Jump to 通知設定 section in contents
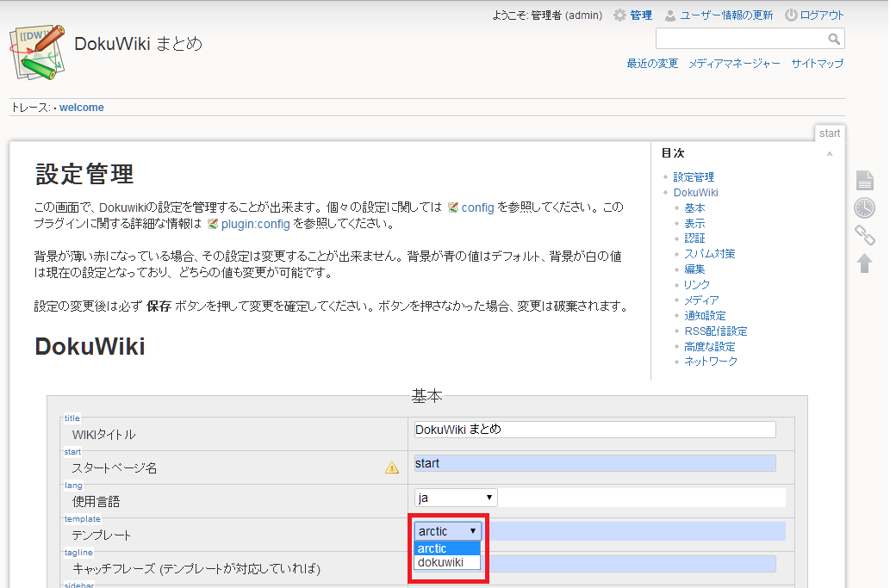 tap(705, 316)
